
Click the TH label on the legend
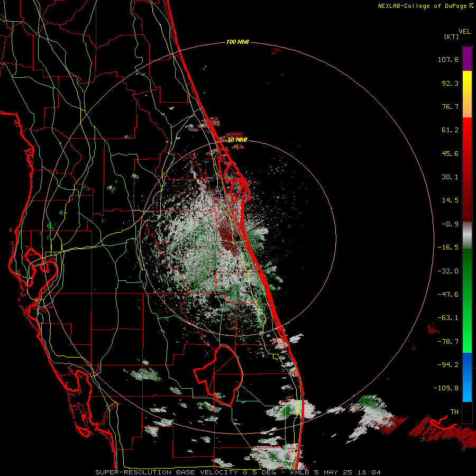pyautogui.click(x=454, y=411)
